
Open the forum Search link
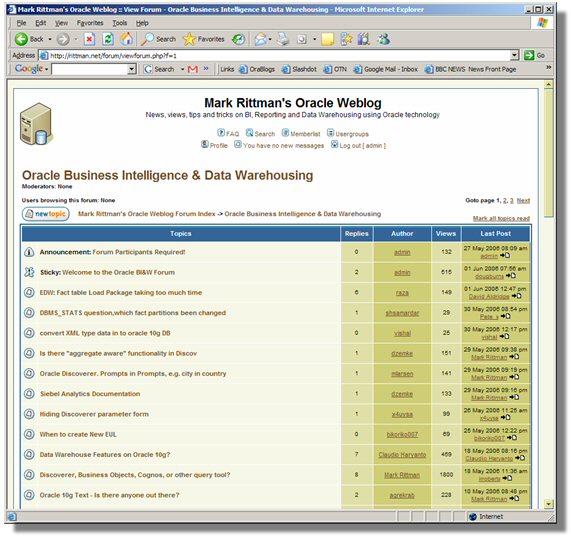[260, 133]
